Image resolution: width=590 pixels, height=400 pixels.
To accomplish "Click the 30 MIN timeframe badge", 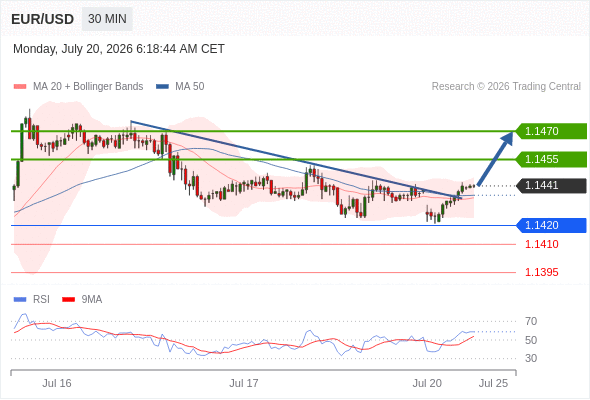I will pyautogui.click(x=107, y=19).
